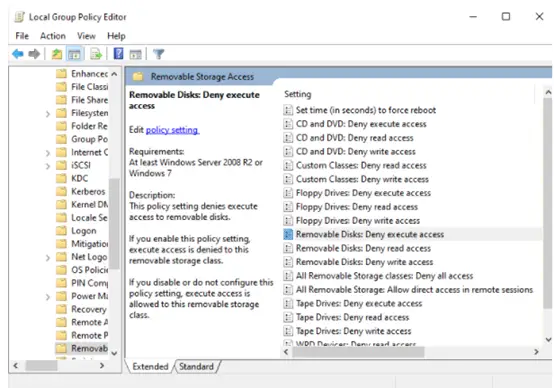Click the Forward arrow toolbar icon
The width and height of the screenshot is (554, 388).
tap(34, 54)
